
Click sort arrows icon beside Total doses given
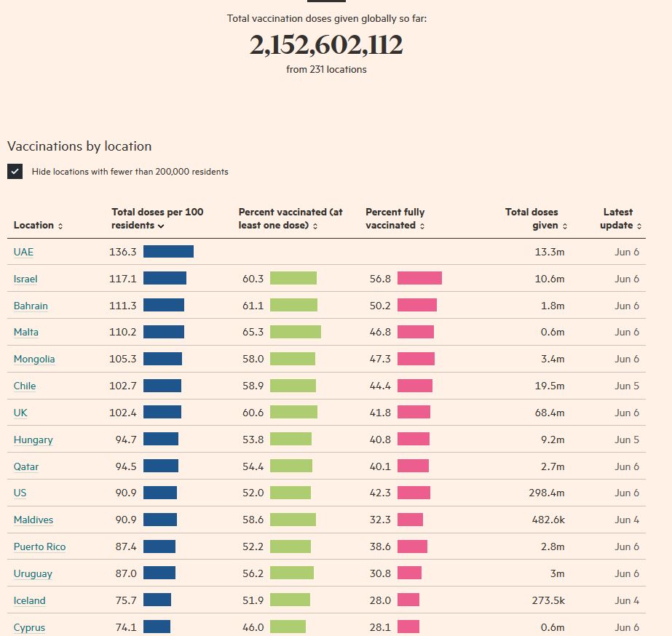tap(565, 226)
